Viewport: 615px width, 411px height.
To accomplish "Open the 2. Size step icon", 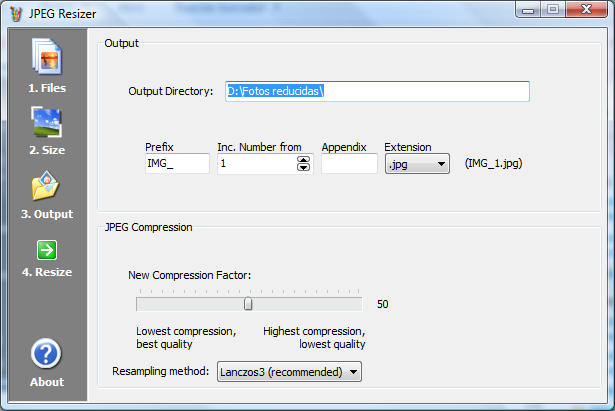I will click(47, 122).
